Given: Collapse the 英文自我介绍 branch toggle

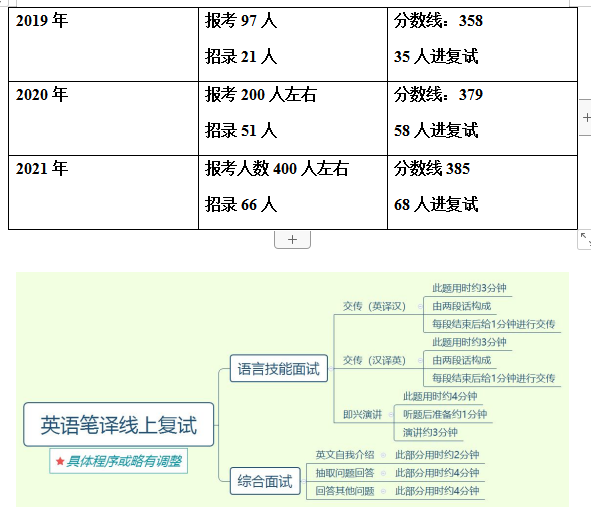Looking at the screenshot, I should point(383,455).
